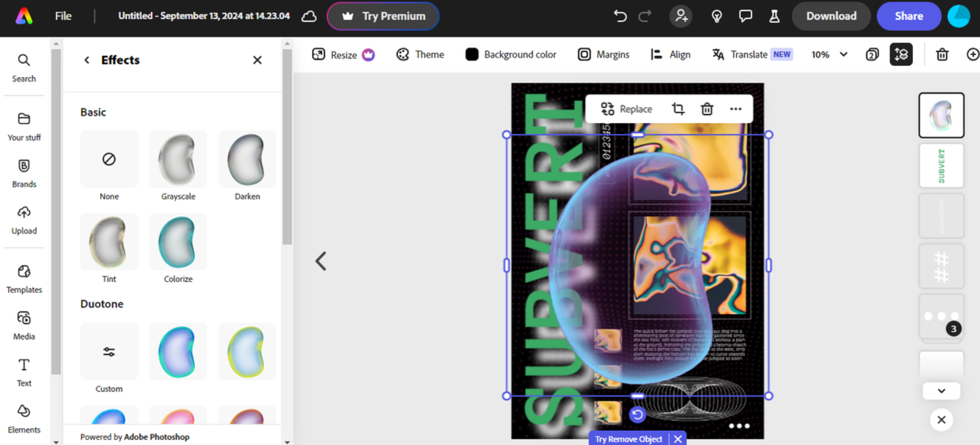Click the previous page arrow
This screenshot has width=980, height=445.
click(x=321, y=261)
